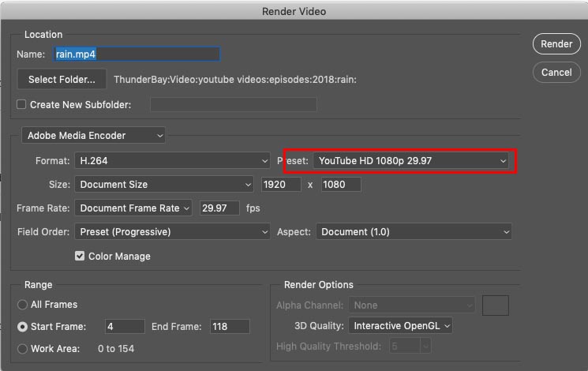Open the Select Folder chooser
Image resolution: width=588 pixels, height=371 pixels.
(62, 79)
